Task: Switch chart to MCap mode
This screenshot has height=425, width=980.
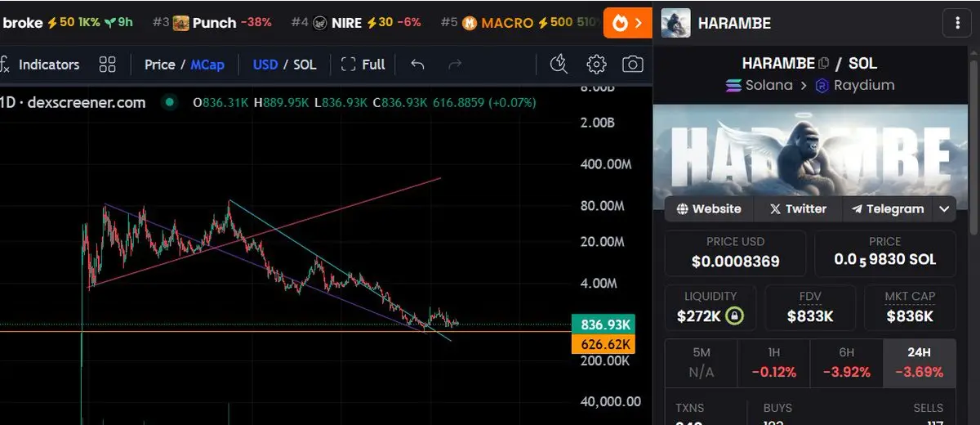Action: (x=207, y=65)
